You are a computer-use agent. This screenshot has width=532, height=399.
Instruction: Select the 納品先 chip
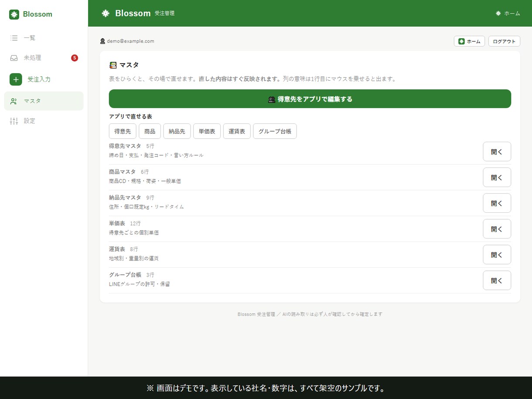177,131
